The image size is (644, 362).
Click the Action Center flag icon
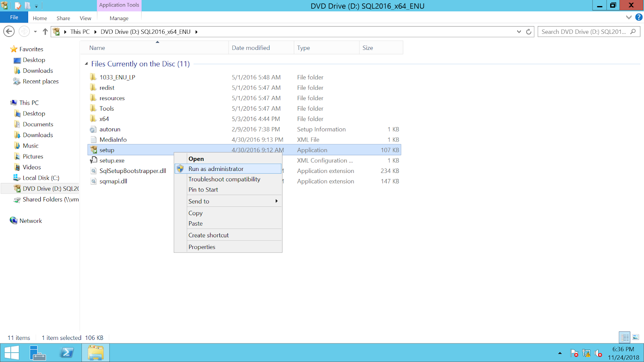click(x=574, y=353)
